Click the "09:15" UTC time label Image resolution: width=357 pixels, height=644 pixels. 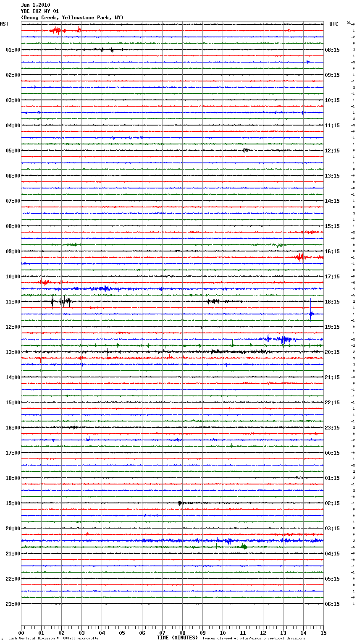click(332, 75)
